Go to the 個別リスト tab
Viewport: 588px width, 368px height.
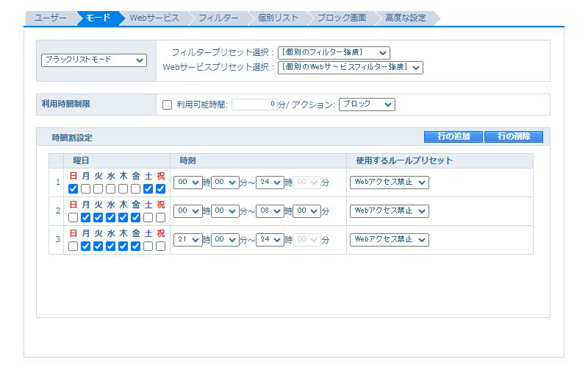pos(278,18)
